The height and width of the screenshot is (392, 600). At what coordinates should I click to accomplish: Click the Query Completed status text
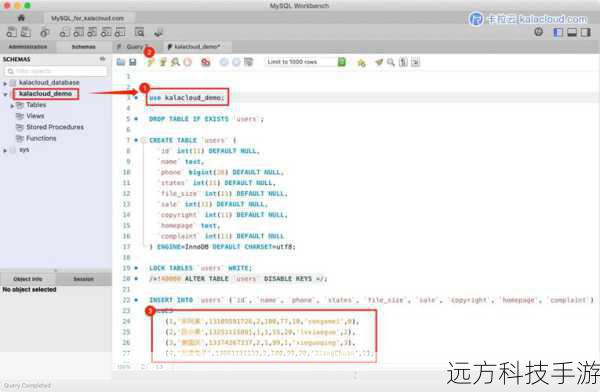click(x=27, y=385)
